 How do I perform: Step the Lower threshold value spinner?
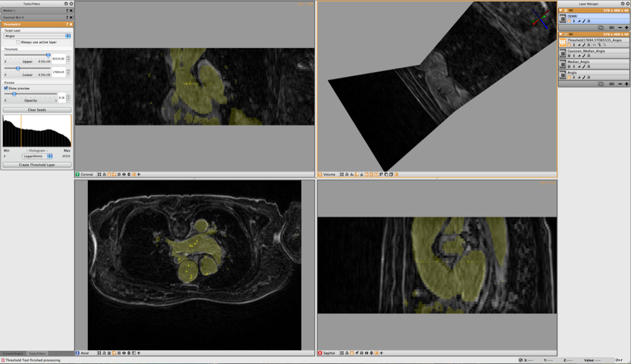pos(68,72)
